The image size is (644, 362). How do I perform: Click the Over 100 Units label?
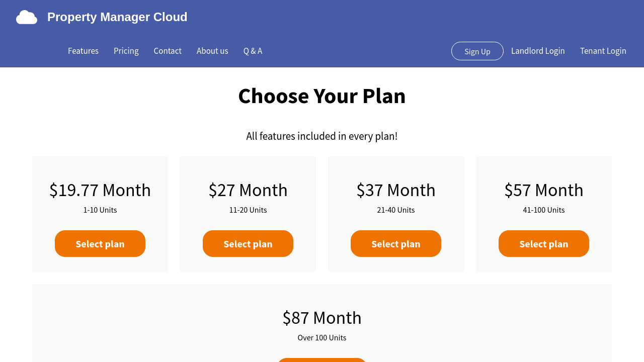[x=322, y=338]
